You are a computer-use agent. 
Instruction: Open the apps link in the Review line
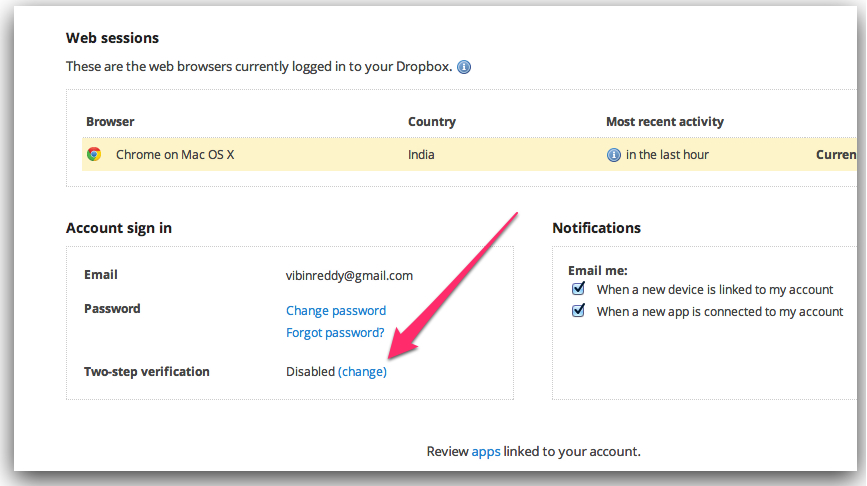[x=485, y=452]
